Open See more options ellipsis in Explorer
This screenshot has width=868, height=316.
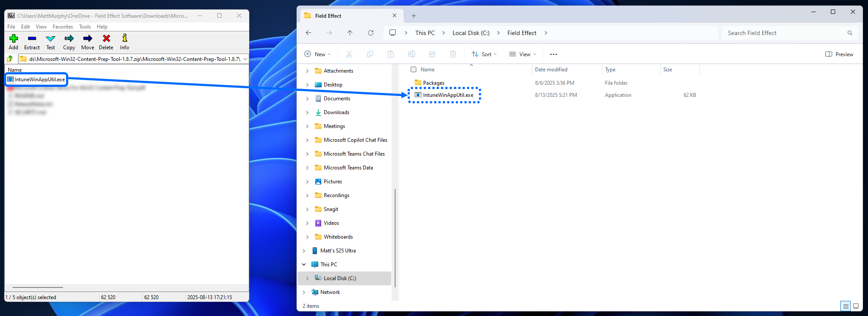(554, 54)
